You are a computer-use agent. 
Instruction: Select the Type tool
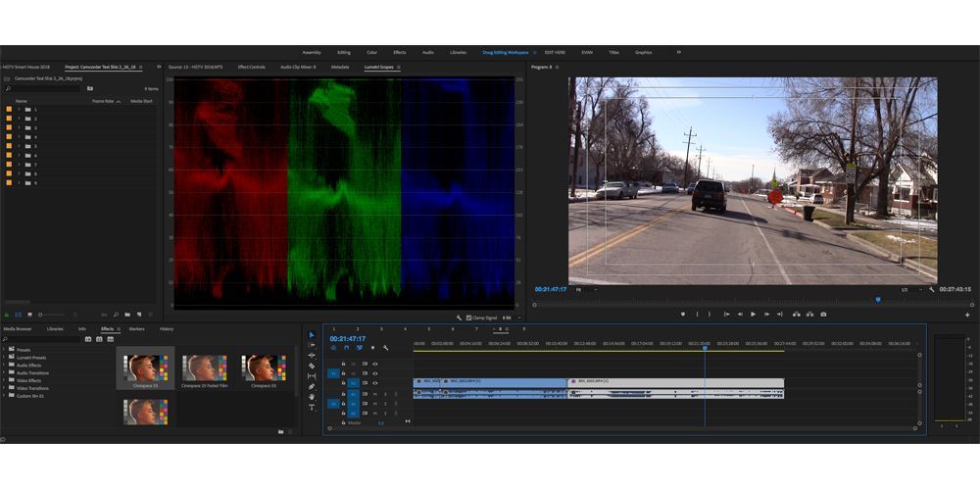point(312,407)
